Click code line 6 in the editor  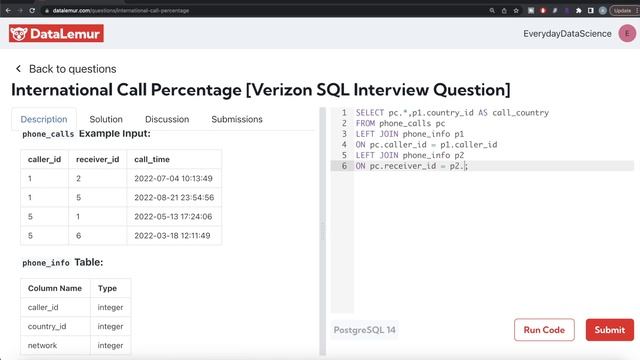pos(482,166)
